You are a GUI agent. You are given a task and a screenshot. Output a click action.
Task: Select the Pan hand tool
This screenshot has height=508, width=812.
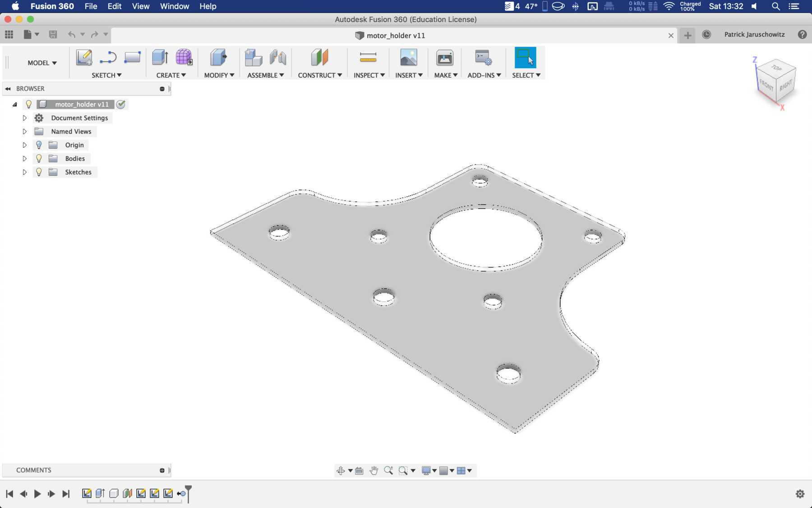[374, 471]
